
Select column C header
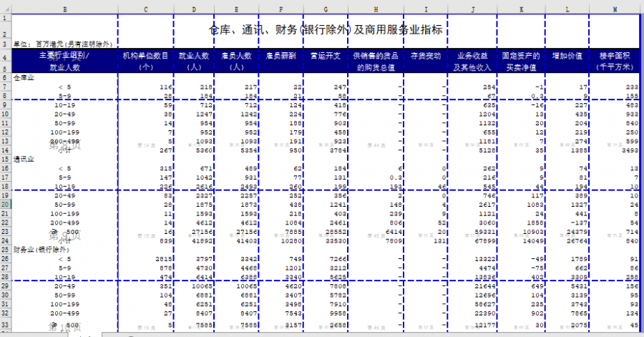146,9
